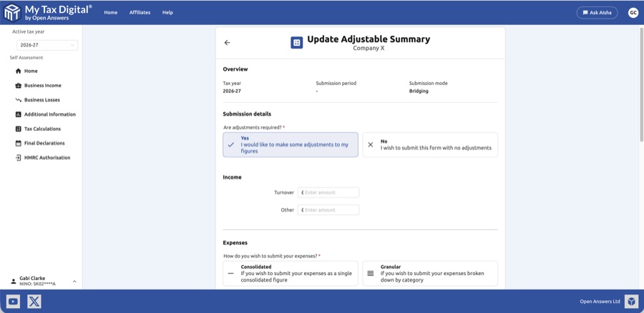Open the Affiliates navigation item
The width and height of the screenshot is (644, 313).
coord(140,13)
